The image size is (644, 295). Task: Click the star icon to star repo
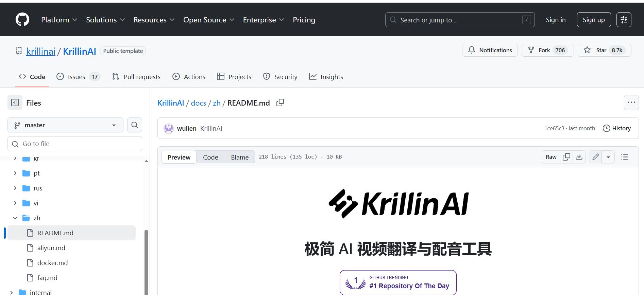coord(587,50)
